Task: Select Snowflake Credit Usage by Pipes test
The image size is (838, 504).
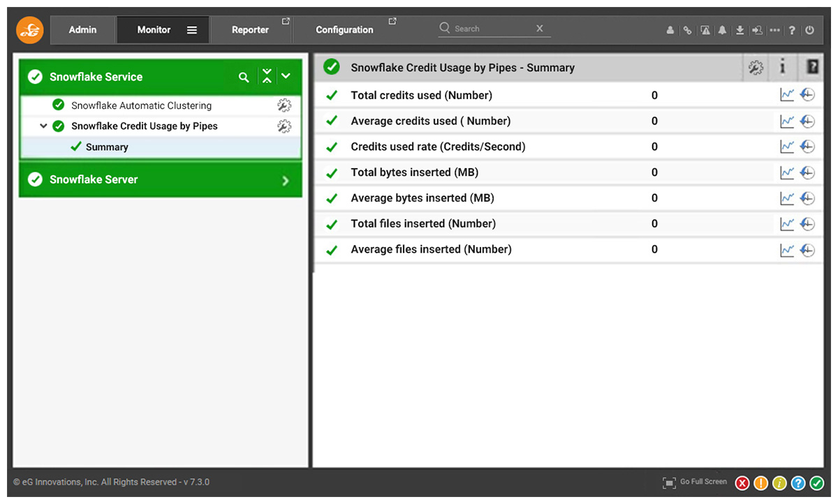Action: coord(145,126)
